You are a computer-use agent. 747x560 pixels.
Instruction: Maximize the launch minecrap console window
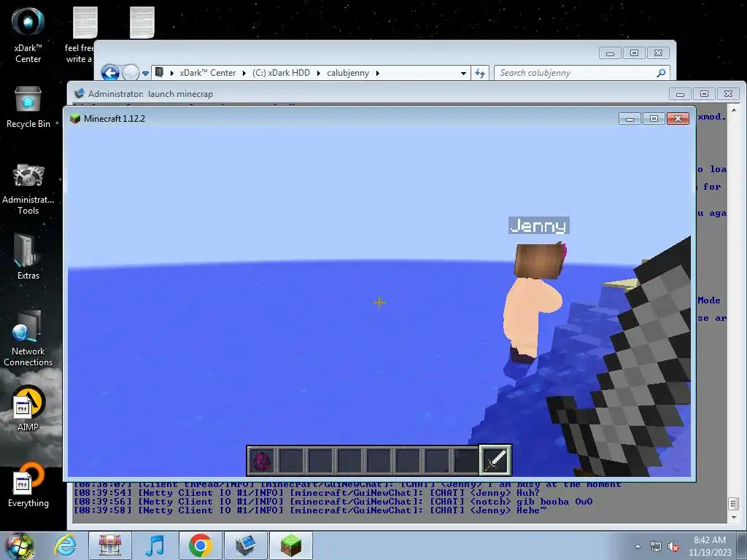(x=704, y=94)
